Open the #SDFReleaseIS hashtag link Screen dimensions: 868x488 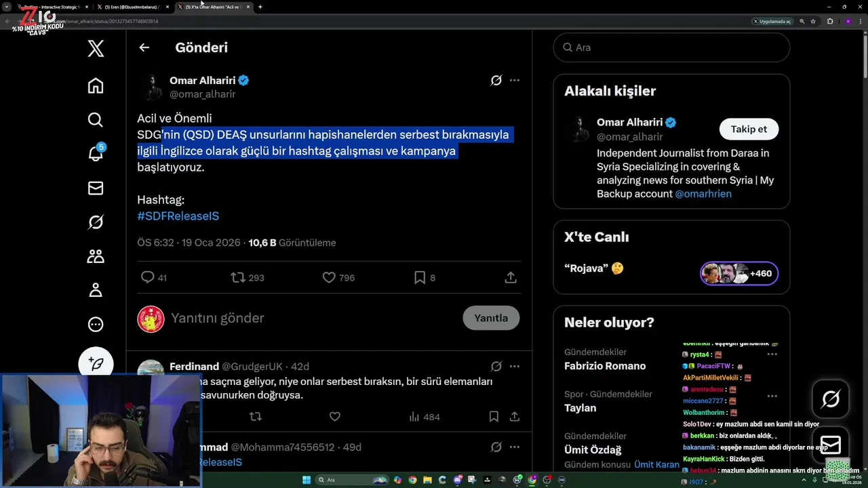[178, 216]
